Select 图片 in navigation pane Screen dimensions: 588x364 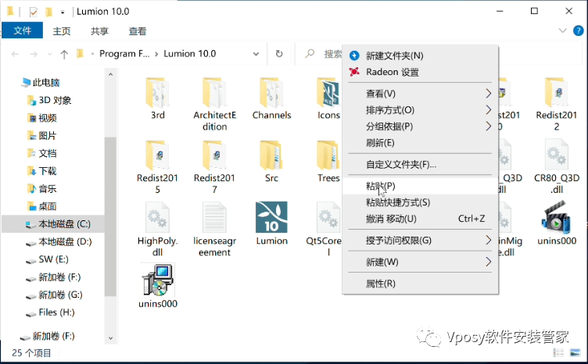click(x=42, y=136)
